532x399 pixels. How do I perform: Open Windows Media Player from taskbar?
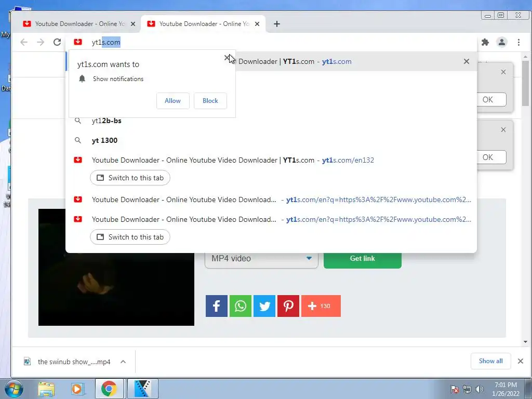point(77,389)
